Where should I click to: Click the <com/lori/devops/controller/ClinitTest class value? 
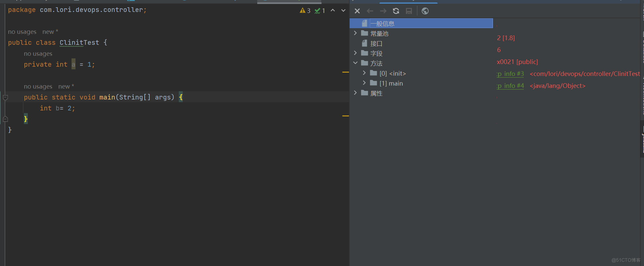pyautogui.click(x=585, y=74)
